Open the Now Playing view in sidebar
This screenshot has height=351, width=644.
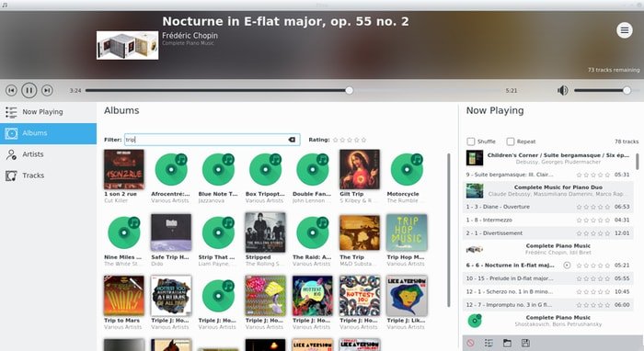point(48,112)
